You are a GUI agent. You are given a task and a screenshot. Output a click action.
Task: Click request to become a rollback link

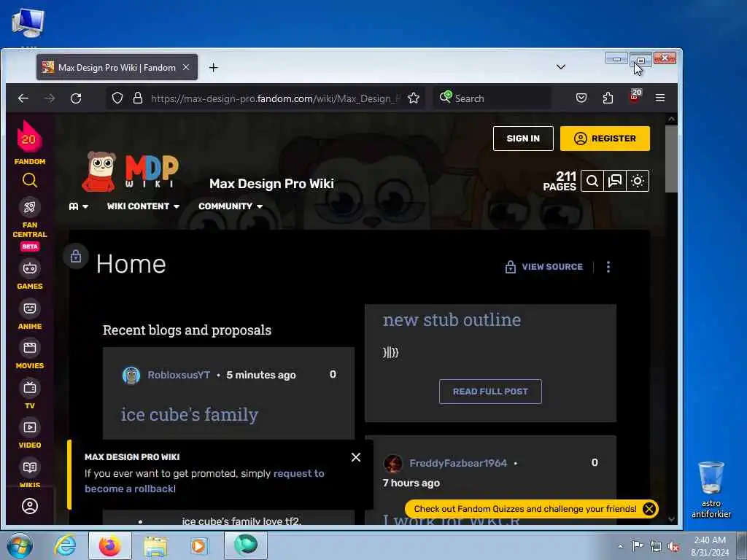tap(204, 481)
